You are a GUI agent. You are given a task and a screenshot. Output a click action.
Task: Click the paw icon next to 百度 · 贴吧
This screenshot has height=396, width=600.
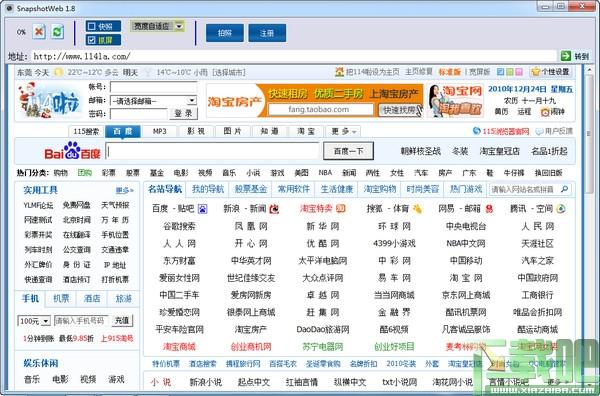click(x=202, y=209)
